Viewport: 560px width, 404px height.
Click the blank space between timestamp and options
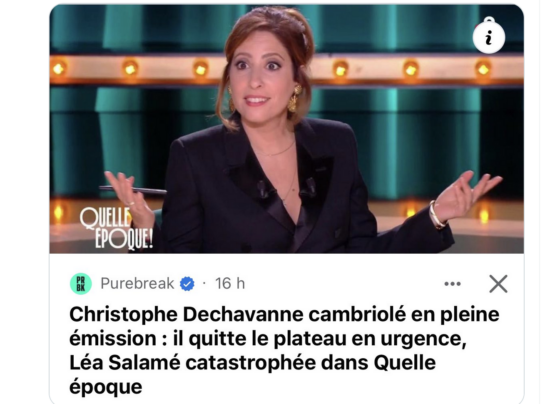[x=344, y=284]
